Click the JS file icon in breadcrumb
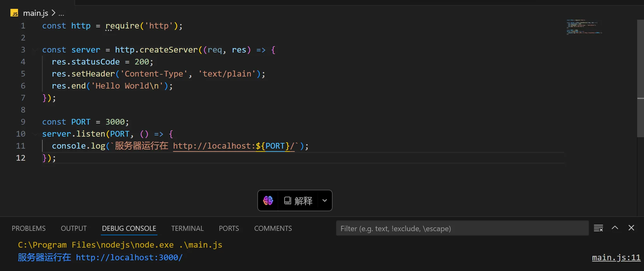The image size is (644, 271). (x=15, y=13)
